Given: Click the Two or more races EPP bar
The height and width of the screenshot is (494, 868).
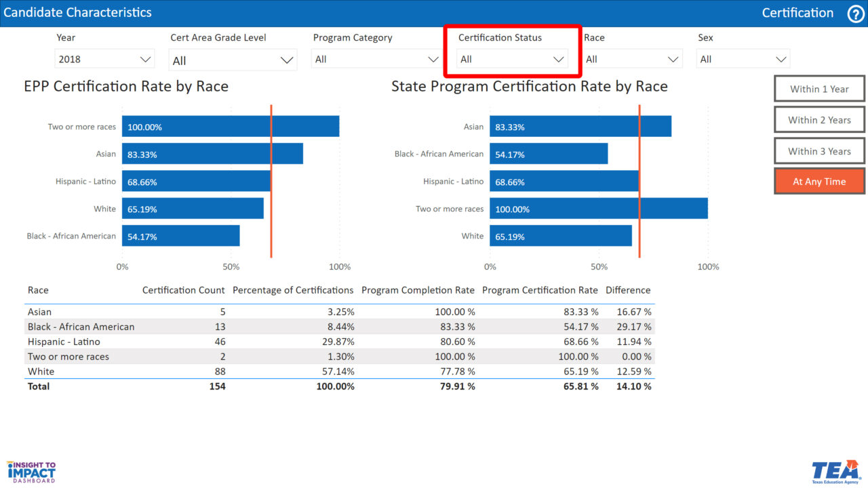Looking at the screenshot, I should (231, 127).
